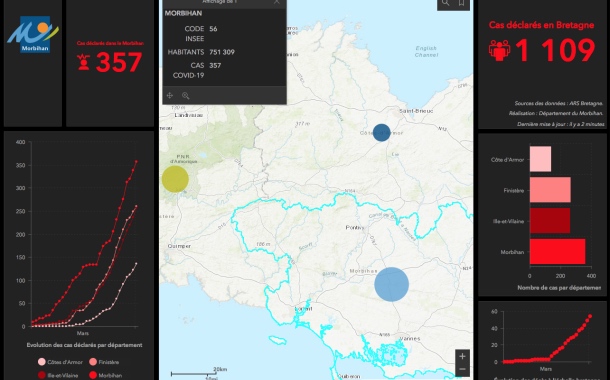Click the Saint-Brieuc label on the map
610x380 pixels.
point(416,111)
